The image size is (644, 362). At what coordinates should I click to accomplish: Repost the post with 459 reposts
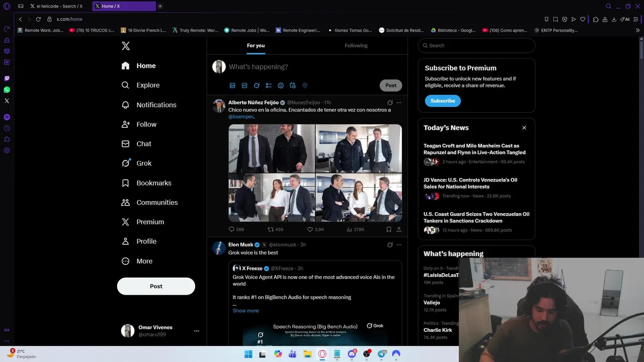(x=275, y=229)
